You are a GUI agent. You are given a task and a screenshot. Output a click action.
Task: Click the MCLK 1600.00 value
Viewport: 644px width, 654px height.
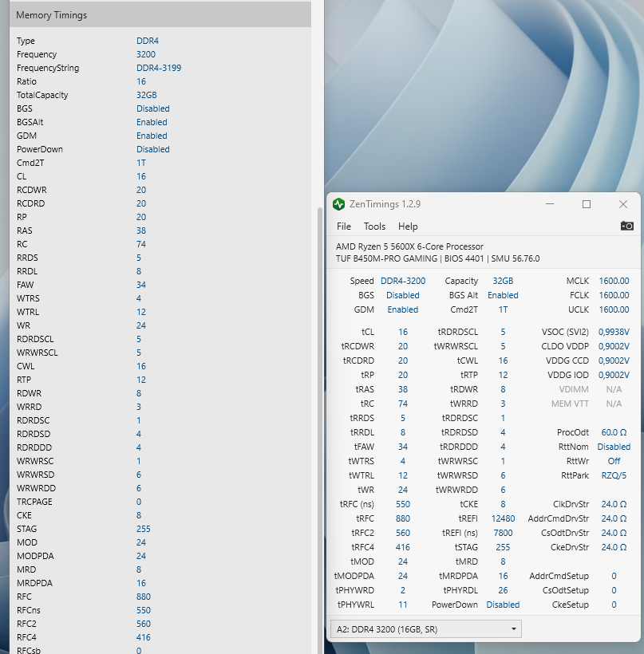pyautogui.click(x=614, y=281)
